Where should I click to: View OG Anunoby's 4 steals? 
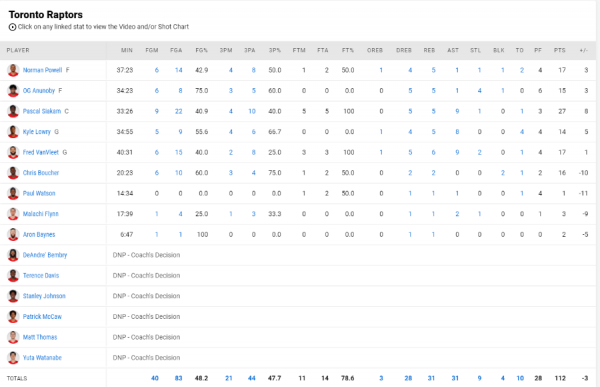479,91
